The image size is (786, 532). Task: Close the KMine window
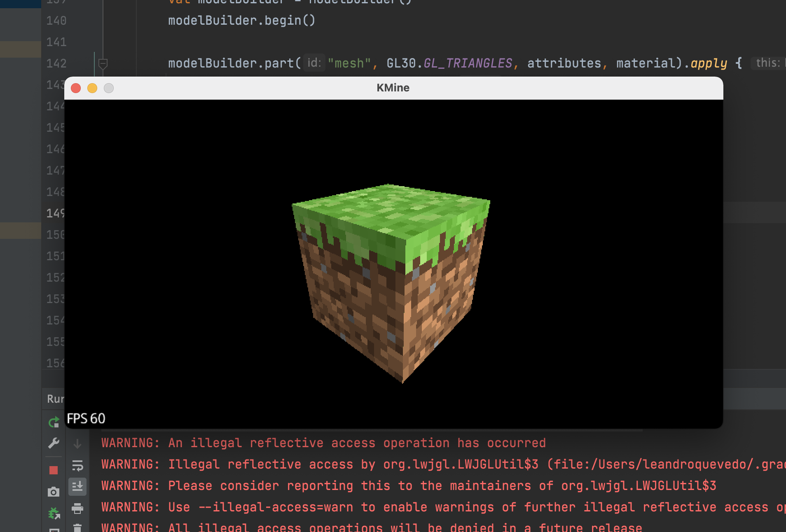tap(76, 88)
